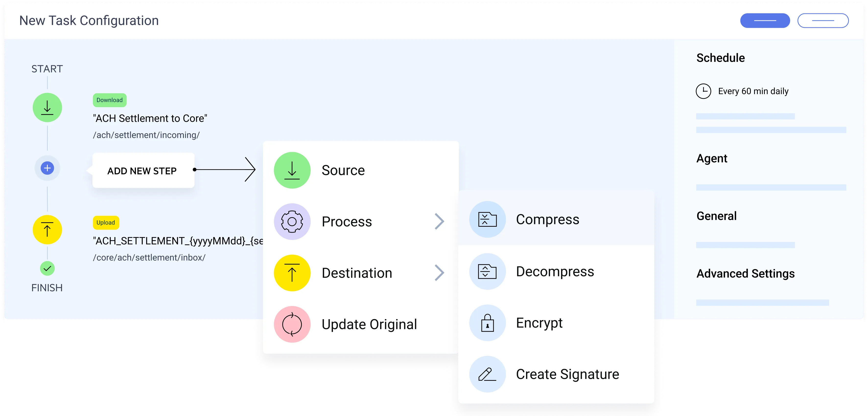
Task: Click the yellow Upload step icon
Action: 47,230
